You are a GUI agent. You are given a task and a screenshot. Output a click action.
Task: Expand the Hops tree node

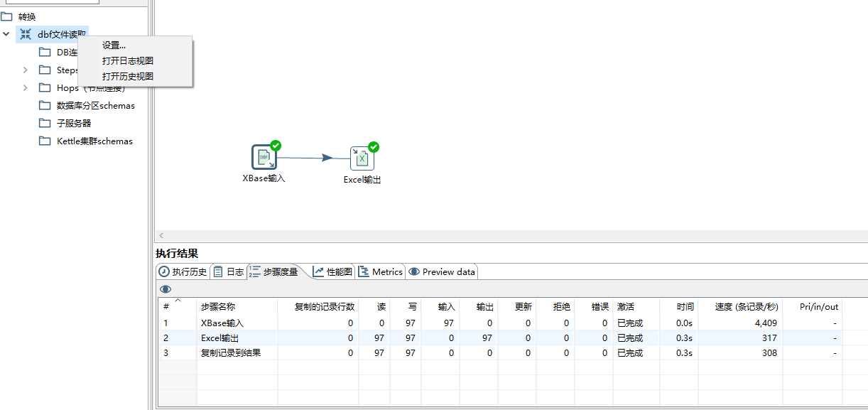pos(26,87)
